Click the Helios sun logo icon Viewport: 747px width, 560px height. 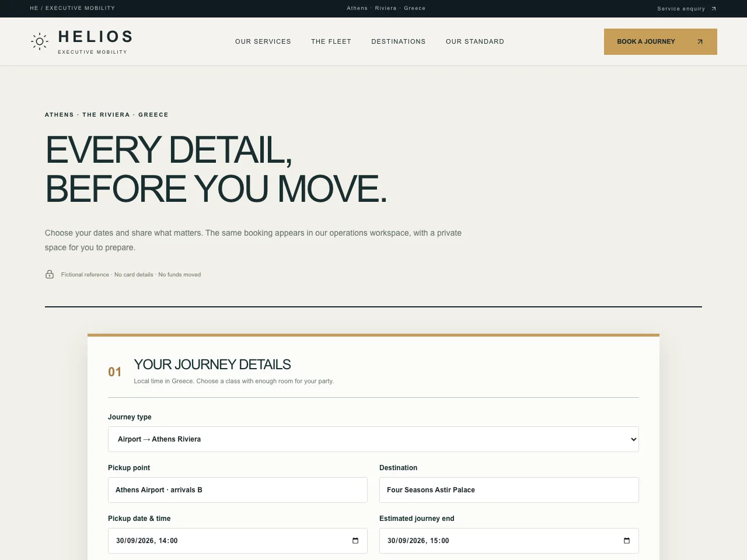click(x=40, y=41)
